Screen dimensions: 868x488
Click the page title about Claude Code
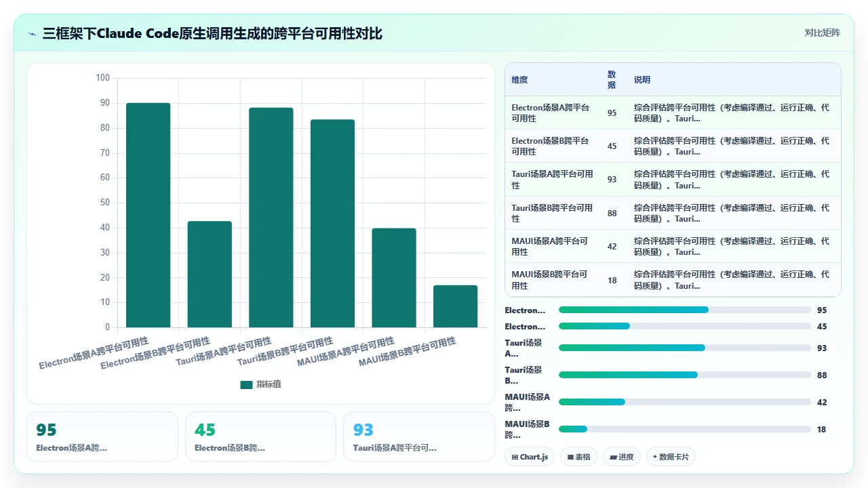coord(212,33)
